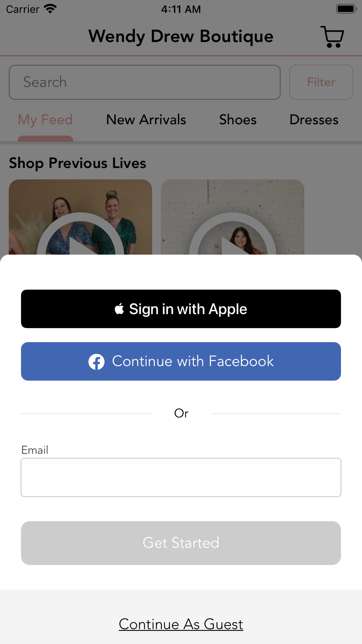Tap the Facebook logo icon
This screenshot has width=362, height=644.
pos(97,361)
